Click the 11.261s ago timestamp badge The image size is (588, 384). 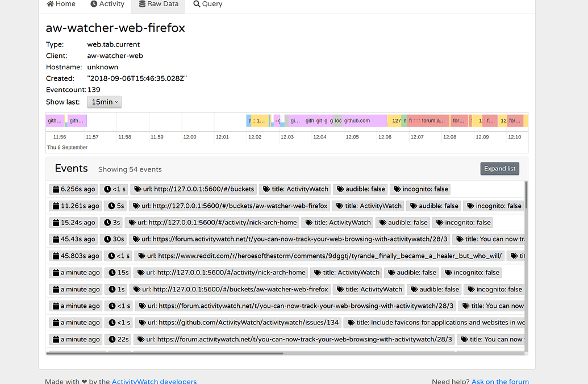pyautogui.click(x=76, y=206)
